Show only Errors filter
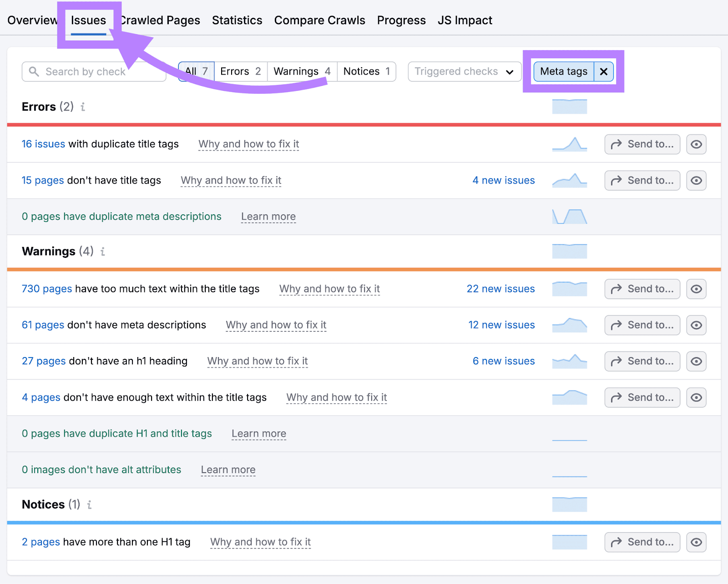Screen dimensions: 728x584 tap(240, 71)
